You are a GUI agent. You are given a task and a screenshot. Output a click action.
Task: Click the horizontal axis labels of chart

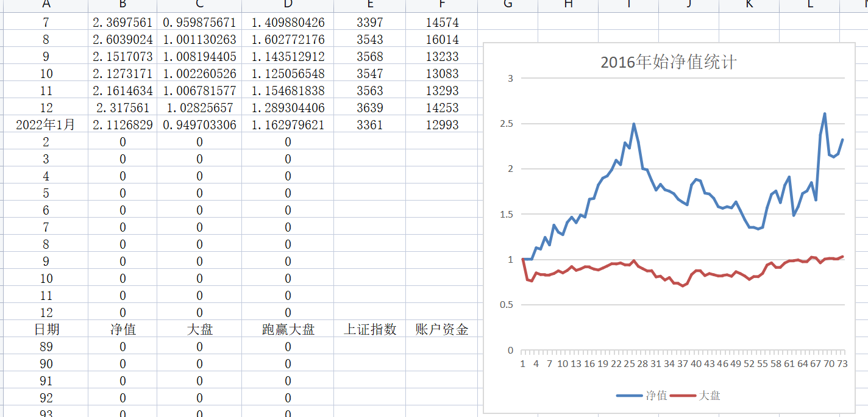pos(683,364)
